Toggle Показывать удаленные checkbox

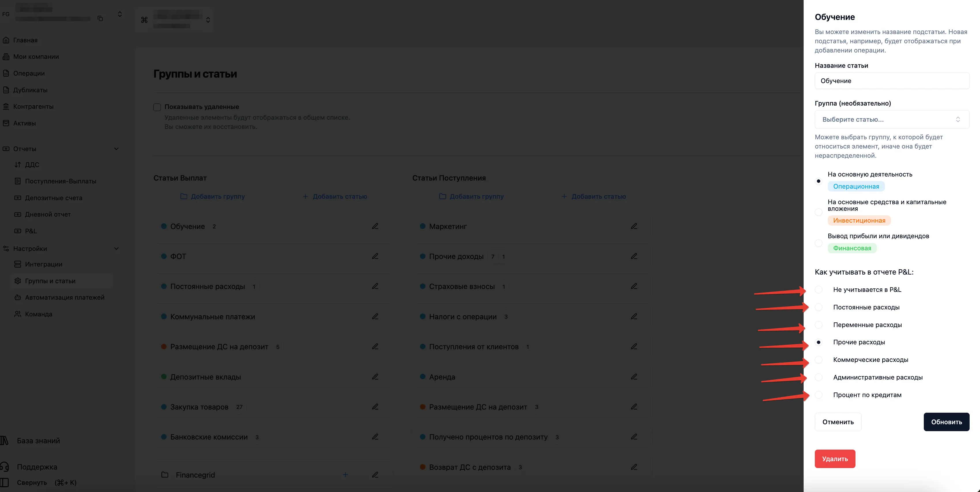(x=157, y=107)
